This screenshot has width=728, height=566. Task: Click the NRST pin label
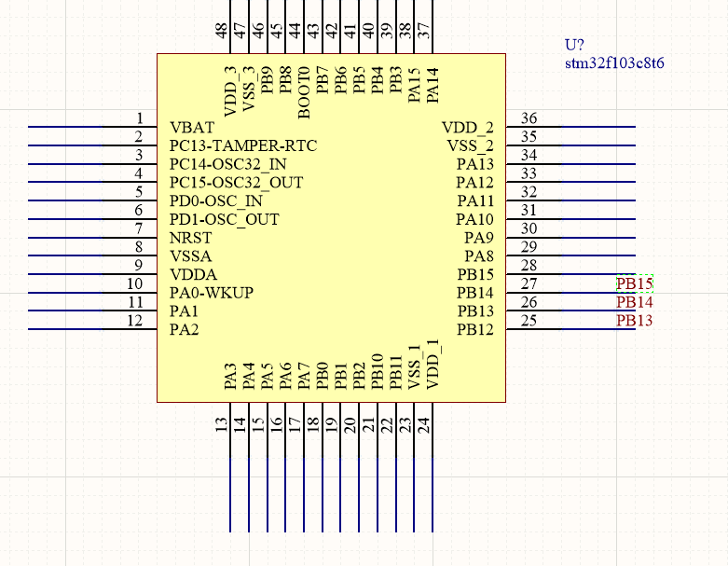click(x=191, y=238)
